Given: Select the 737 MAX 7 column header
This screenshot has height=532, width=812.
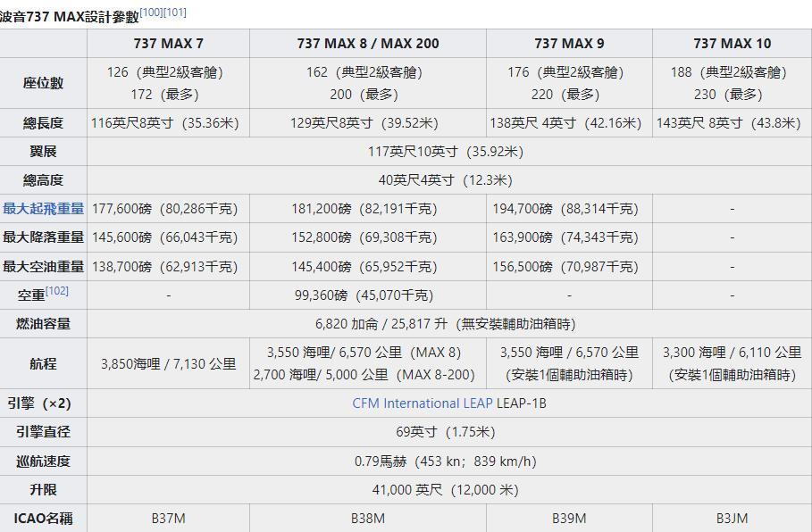Looking at the screenshot, I should [168, 44].
